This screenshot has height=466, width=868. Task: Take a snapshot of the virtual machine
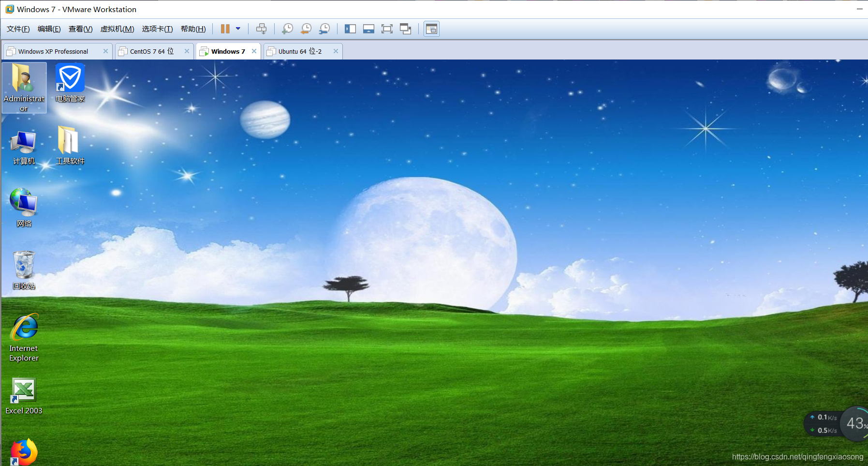point(287,29)
